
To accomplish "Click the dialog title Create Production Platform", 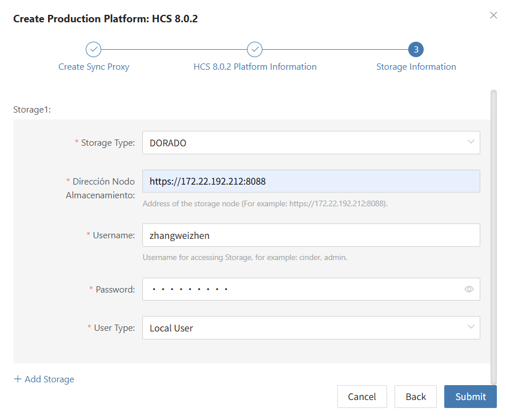I will pos(105,19).
